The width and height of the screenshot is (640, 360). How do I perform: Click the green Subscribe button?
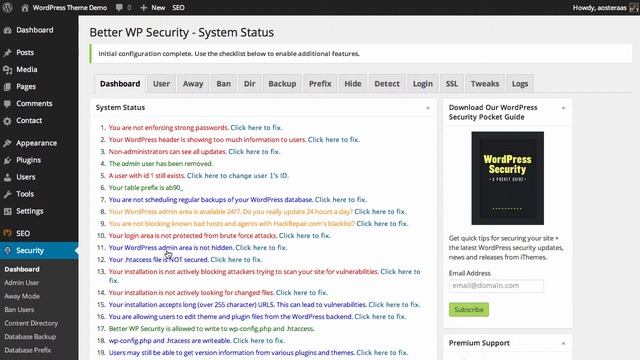(x=469, y=309)
